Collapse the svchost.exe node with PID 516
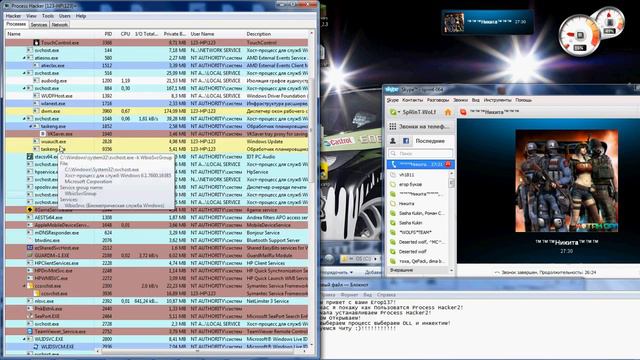This screenshot has width=640, height=360. click(x=24, y=73)
